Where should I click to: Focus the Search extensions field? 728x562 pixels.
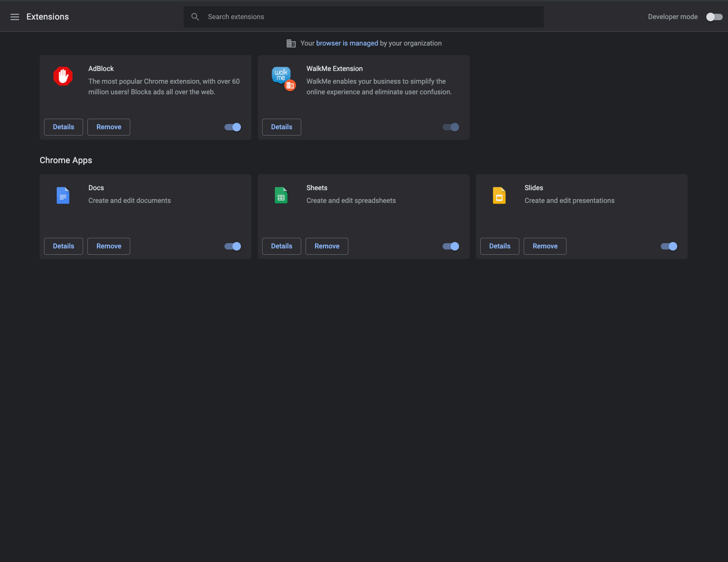pyautogui.click(x=371, y=17)
